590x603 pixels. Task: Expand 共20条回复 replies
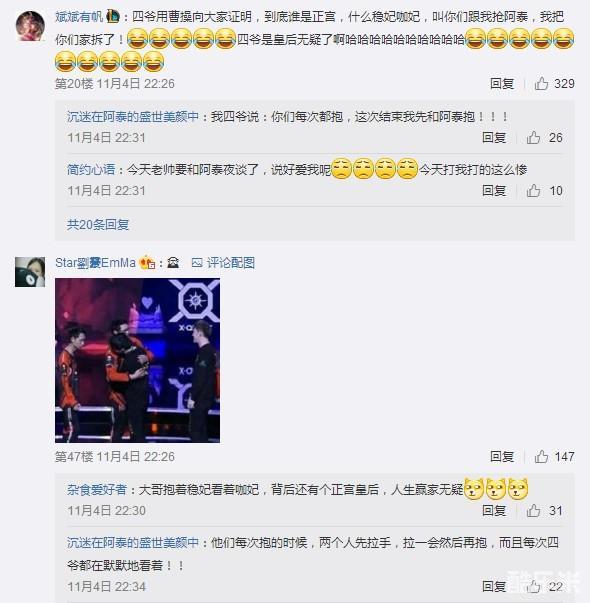(x=98, y=224)
